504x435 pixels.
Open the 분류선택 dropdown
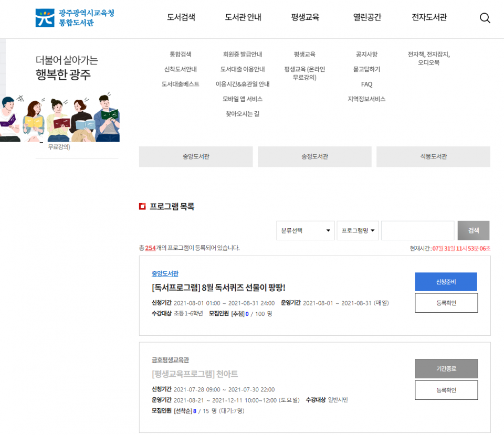pos(305,231)
